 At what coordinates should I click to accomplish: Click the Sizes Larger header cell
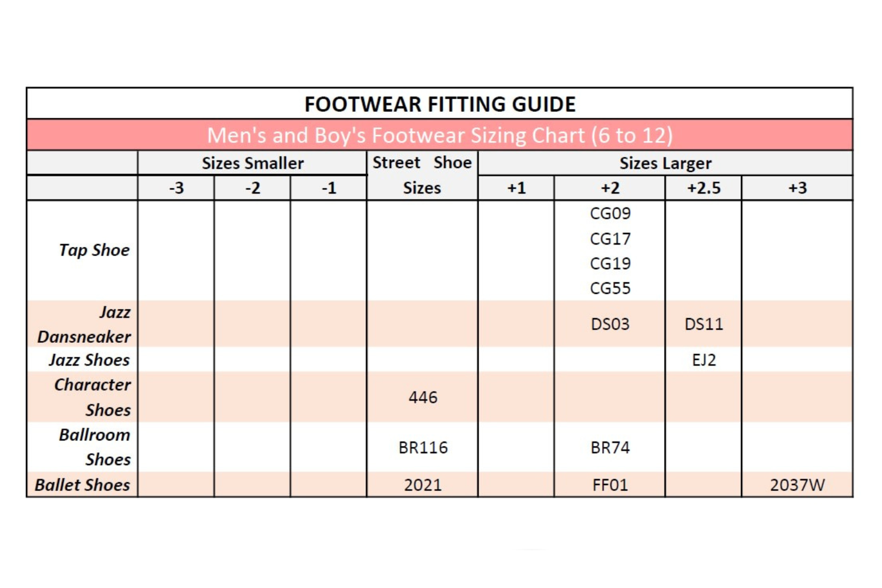[665, 163]
